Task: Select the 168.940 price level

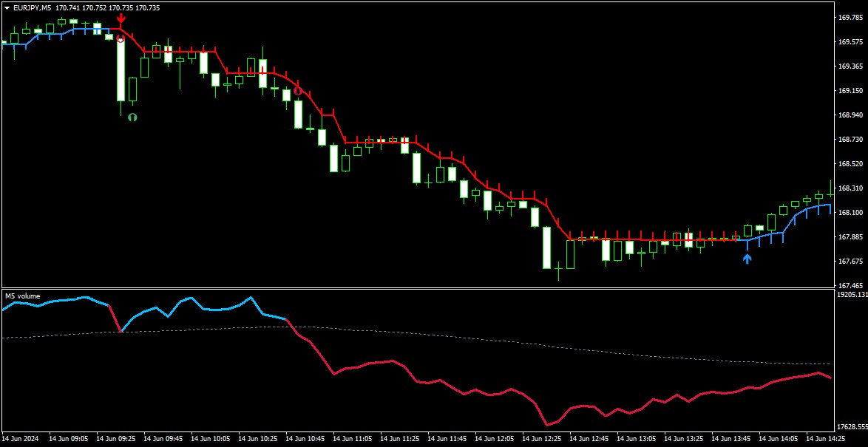Action: (851, 115)
